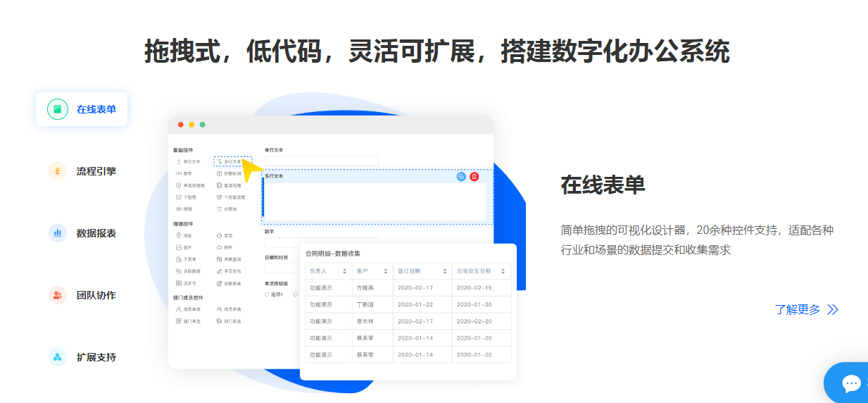Select the 定位 control in the palette

coord(225,235)
